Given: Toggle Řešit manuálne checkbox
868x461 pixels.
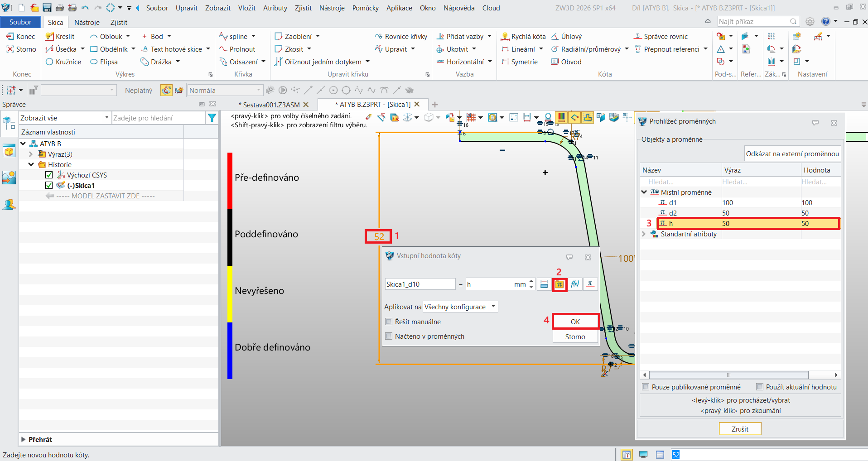Looking at the screenshot, I should coord(389,322).
